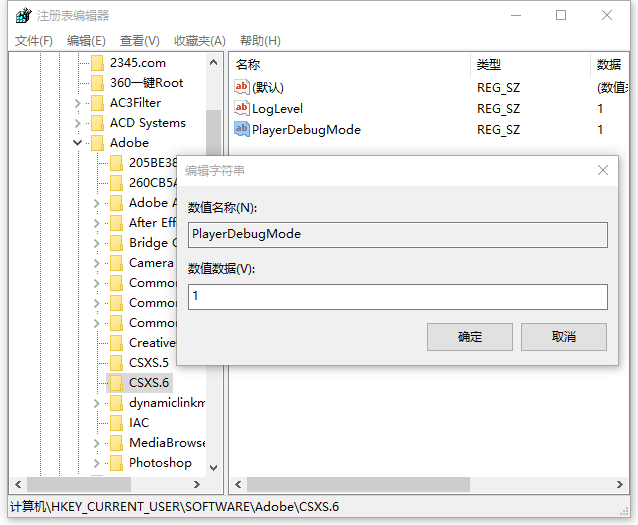Image resolution: width=638 pixels, height=525 pixels.
Task: Click the CSXS.6 folder icon
Action: 116,383
